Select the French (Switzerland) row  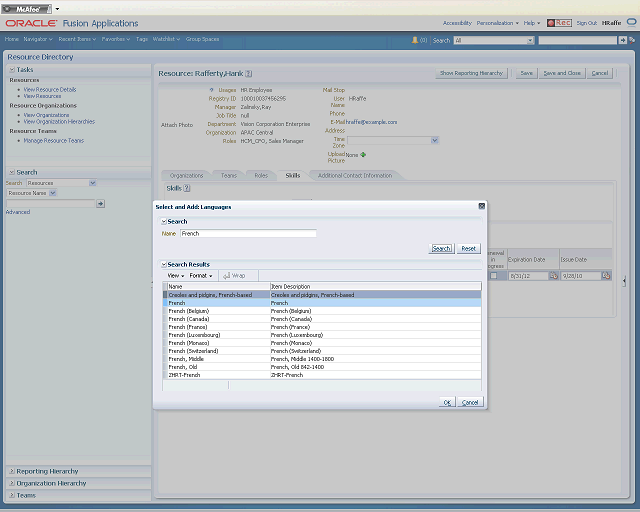322,351
